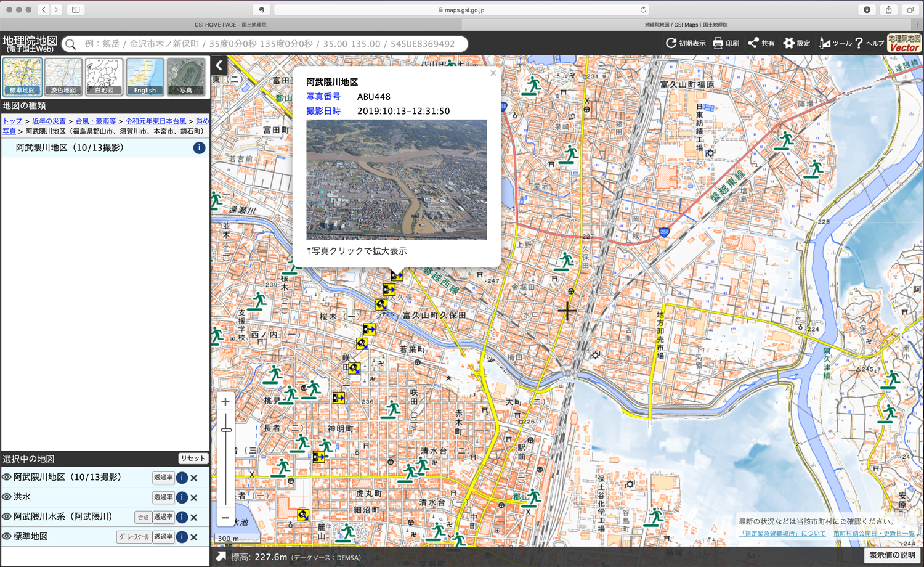Open the 共有 share menu
924x567 pixels.
pos(761,43)
